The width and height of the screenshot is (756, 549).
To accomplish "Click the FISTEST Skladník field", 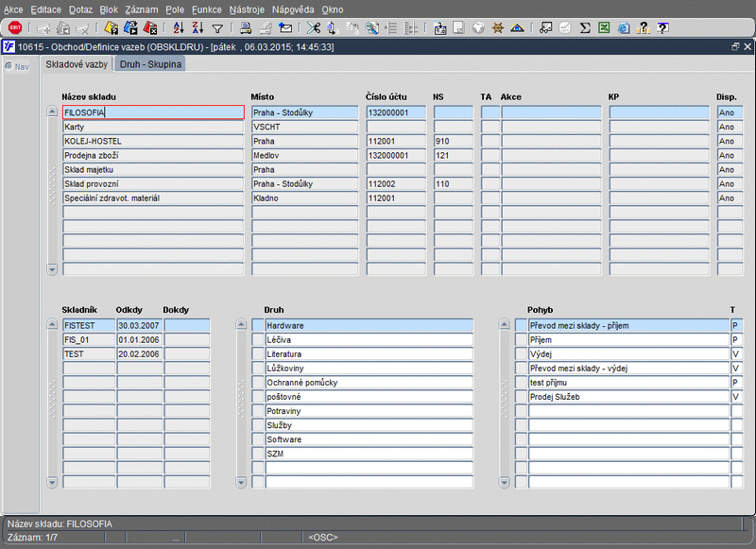I will (87, 325).
